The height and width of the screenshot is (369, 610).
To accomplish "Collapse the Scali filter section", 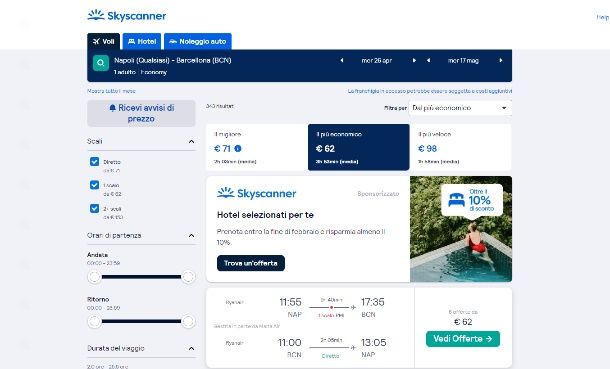I will coord(191,142).
